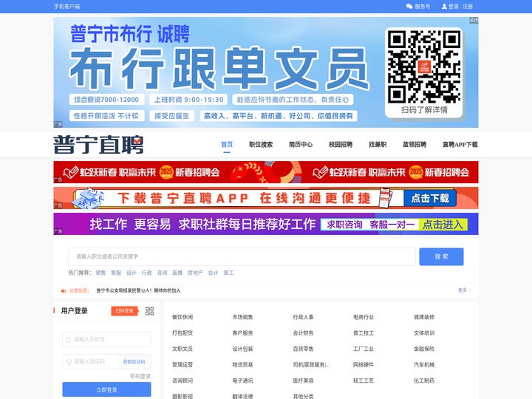Open the 城建装修 category
The height and width of the screenshot is (399, 532).
pyautogui.click(x=424, y=317)
